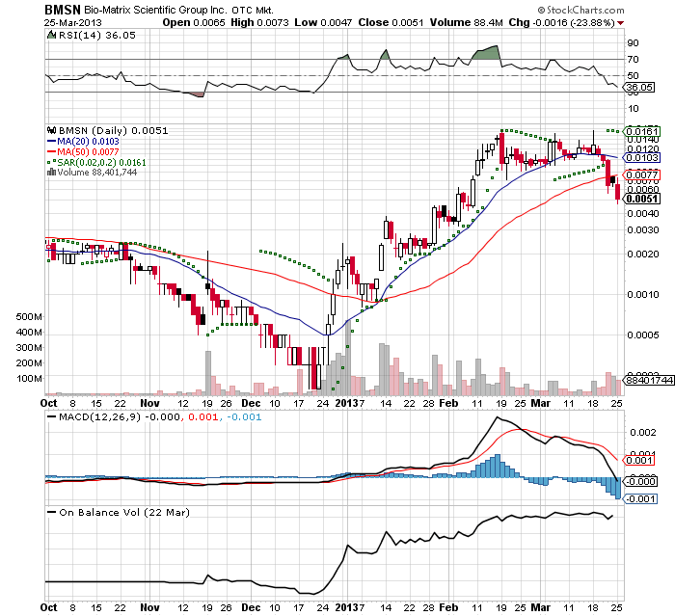
Task: Click the blue -0.001 value in MACD legend
Action: (x=244, y=417)
